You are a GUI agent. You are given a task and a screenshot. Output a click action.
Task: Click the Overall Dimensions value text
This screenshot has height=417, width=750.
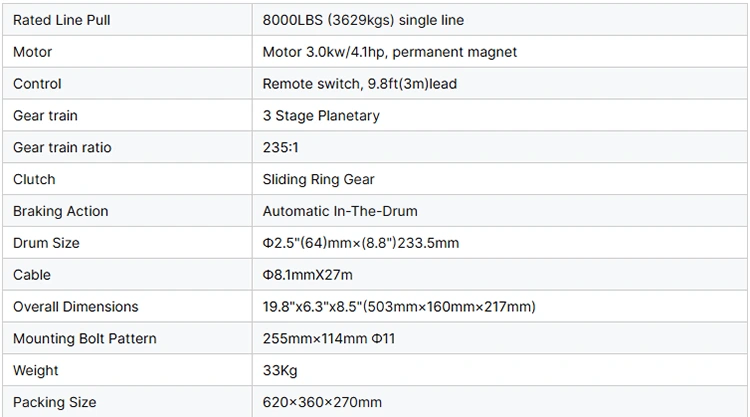point(399,307)
